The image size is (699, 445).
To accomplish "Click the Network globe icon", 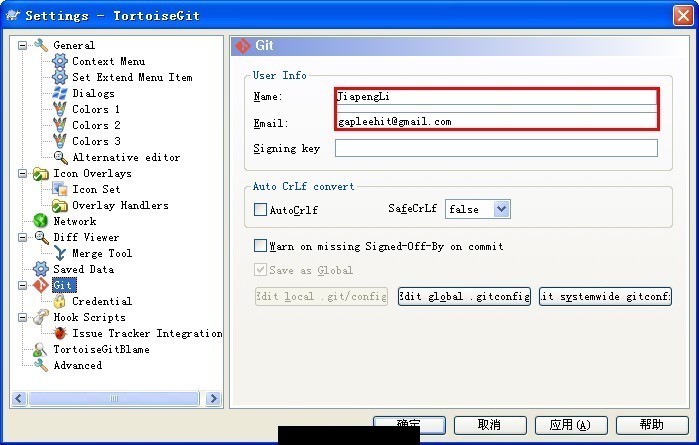I will tap(41, 221).
